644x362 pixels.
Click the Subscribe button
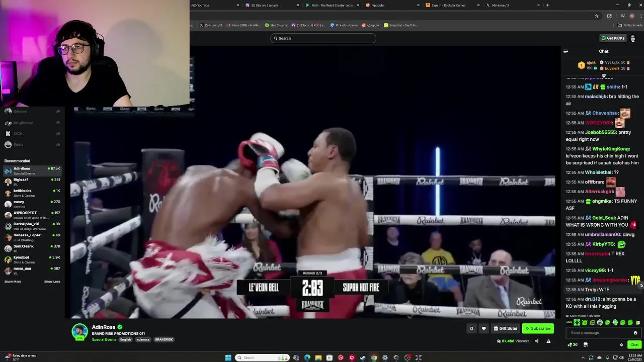[538, 328]
